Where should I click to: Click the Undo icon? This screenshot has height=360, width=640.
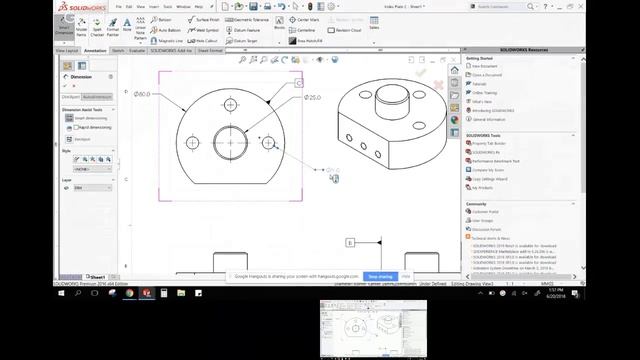click(x=281, y=7)
